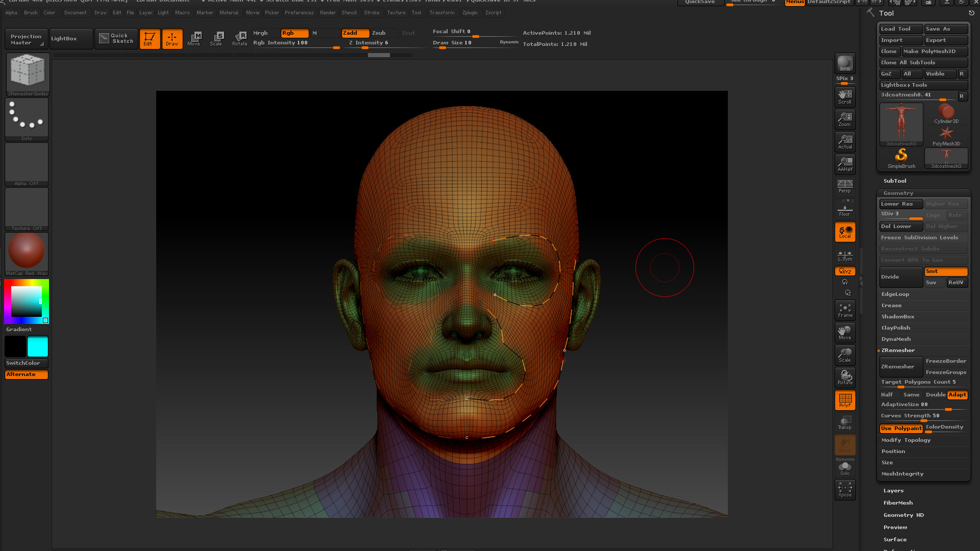Select the Persp perspective icon
This screenshot has height=551, width=980.
pos(845,186)
